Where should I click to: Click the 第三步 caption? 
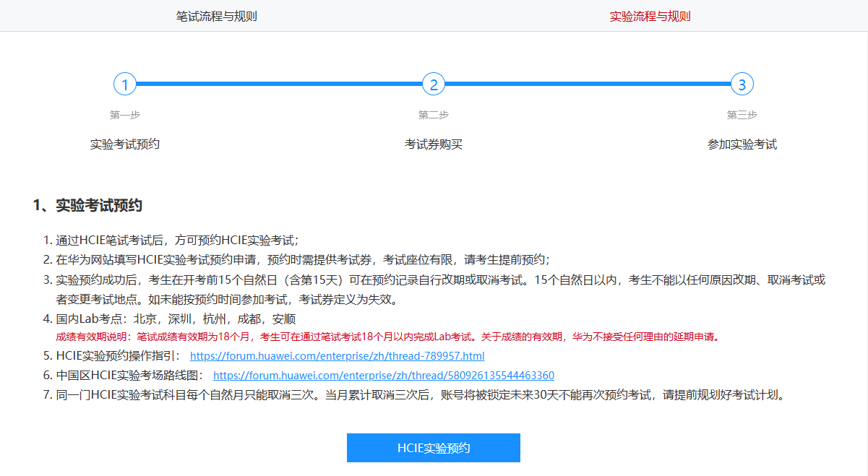click(742, 115)
